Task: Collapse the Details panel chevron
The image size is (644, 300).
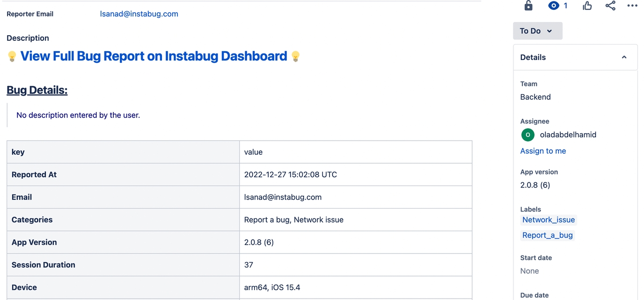Action: click(624, 57)
